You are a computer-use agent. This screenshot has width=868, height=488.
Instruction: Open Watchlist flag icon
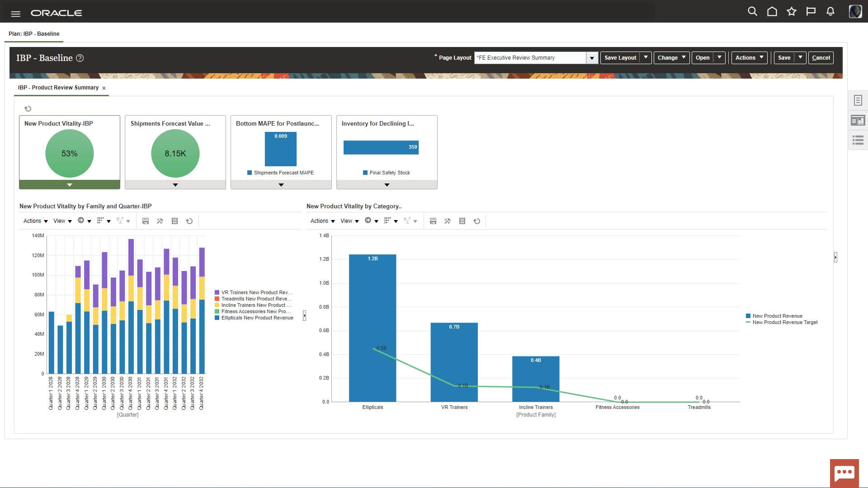(811, 12)
